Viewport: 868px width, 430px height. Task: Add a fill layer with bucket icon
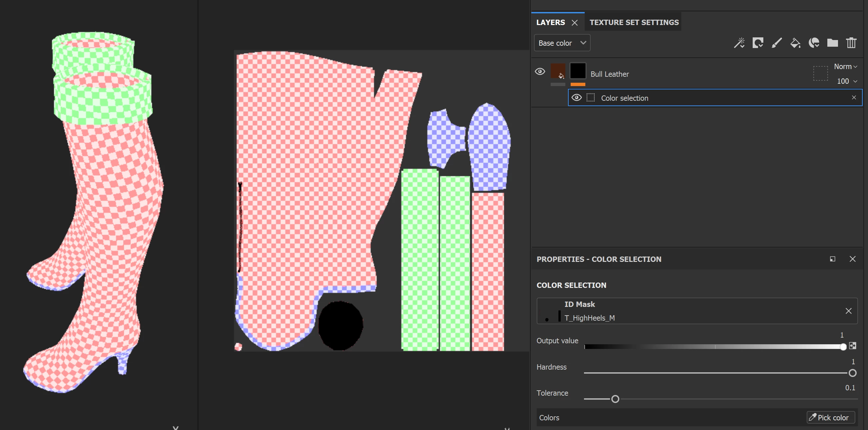795,43
